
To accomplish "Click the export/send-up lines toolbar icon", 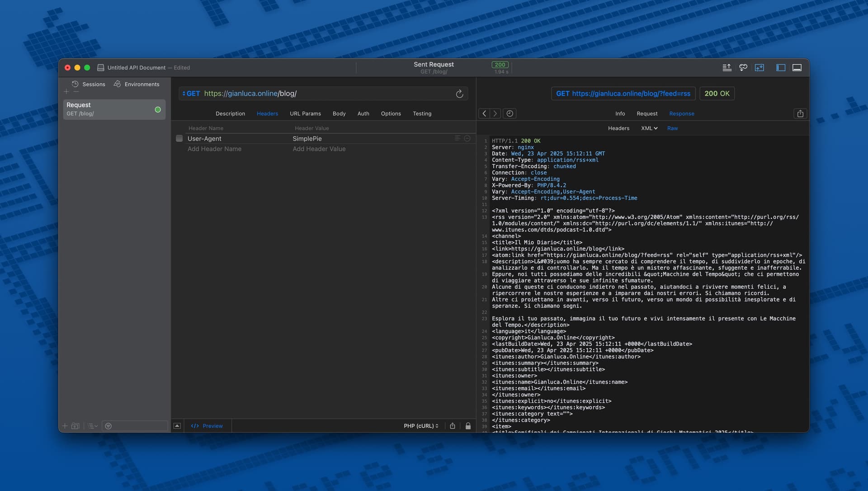I will click(727, 67).
